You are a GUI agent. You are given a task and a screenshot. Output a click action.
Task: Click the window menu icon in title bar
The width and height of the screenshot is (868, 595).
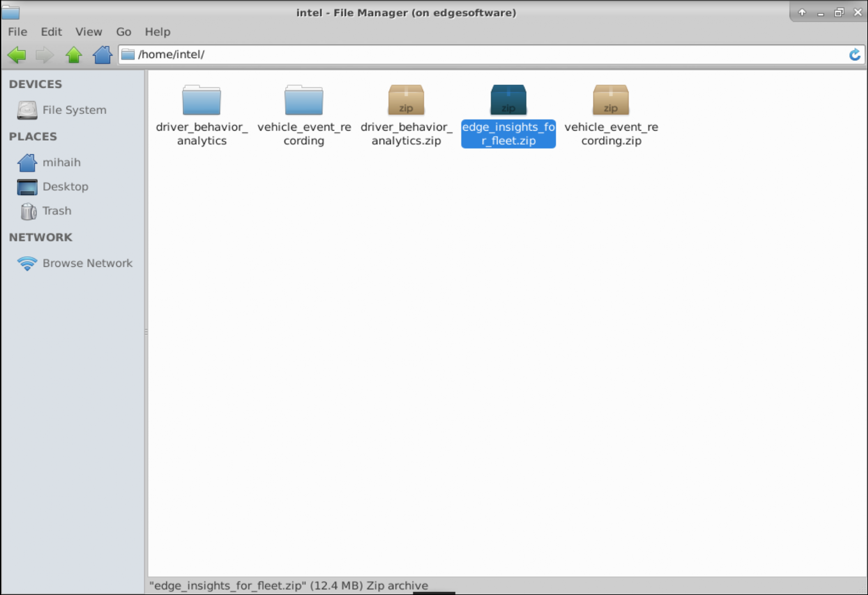pos(11,12)
